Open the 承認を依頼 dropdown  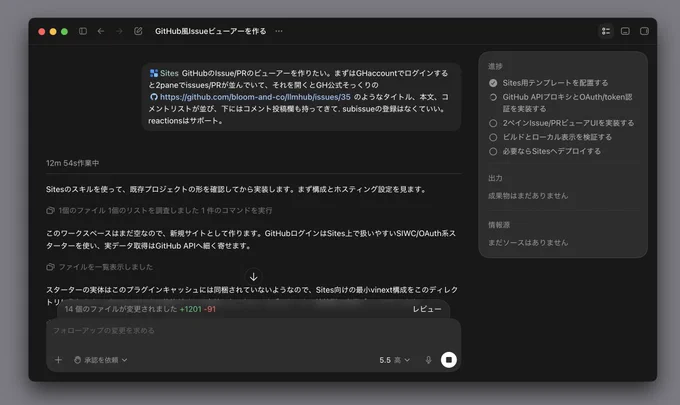coord(101,360)
